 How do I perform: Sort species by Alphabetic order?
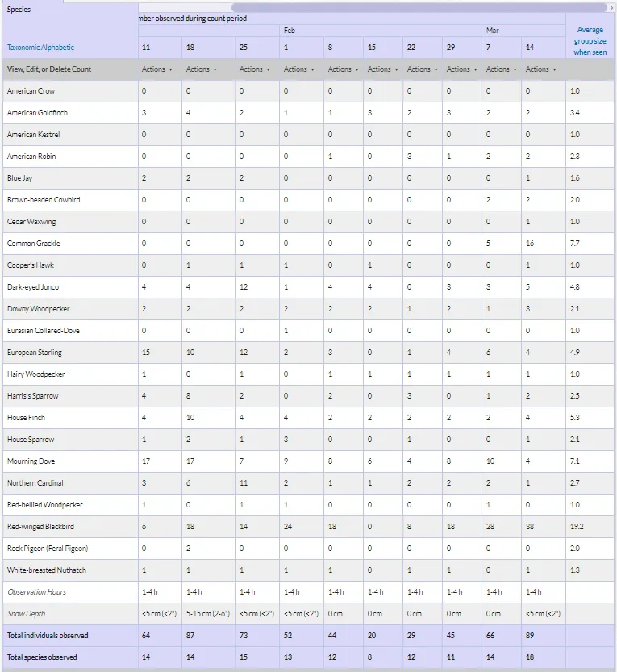[58, 47]
